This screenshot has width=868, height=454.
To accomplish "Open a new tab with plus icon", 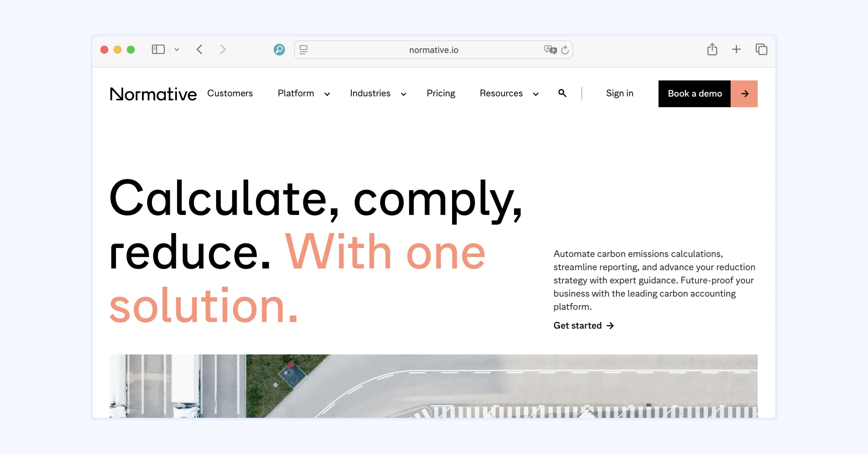I will [736, 50].
